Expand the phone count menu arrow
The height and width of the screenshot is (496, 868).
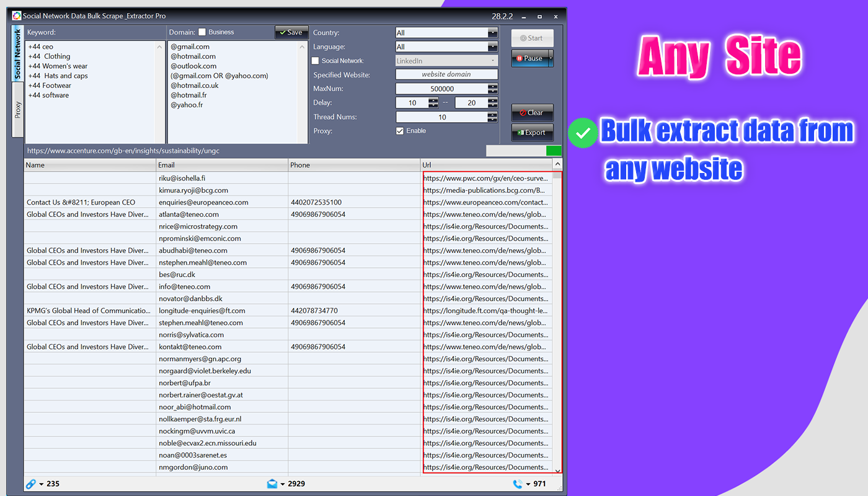[x=528, y=484]
